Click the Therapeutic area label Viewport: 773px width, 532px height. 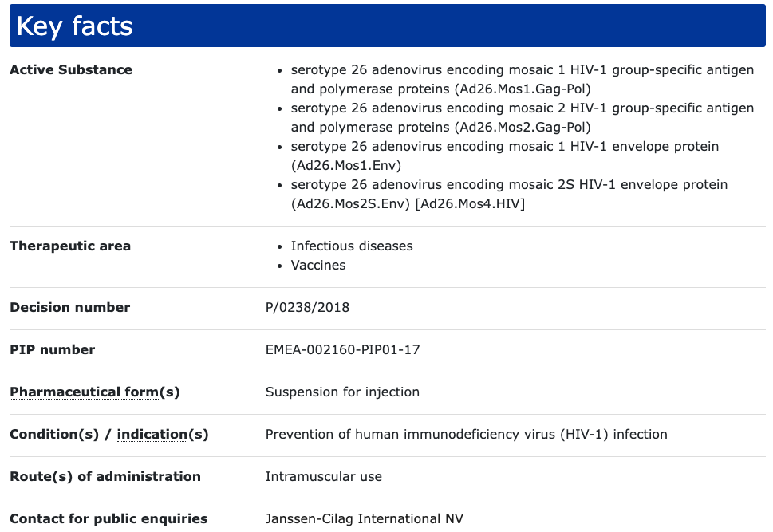[70, 246]
